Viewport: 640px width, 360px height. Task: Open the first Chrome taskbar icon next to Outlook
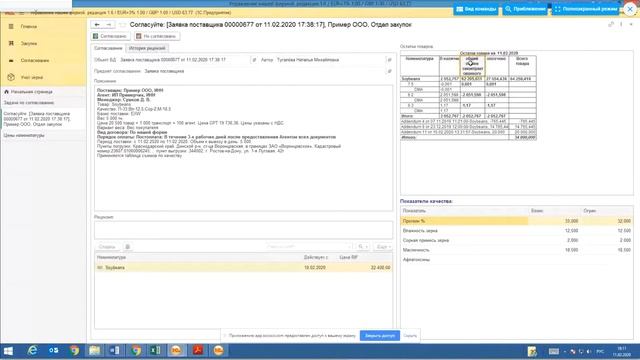coord(74,351)
